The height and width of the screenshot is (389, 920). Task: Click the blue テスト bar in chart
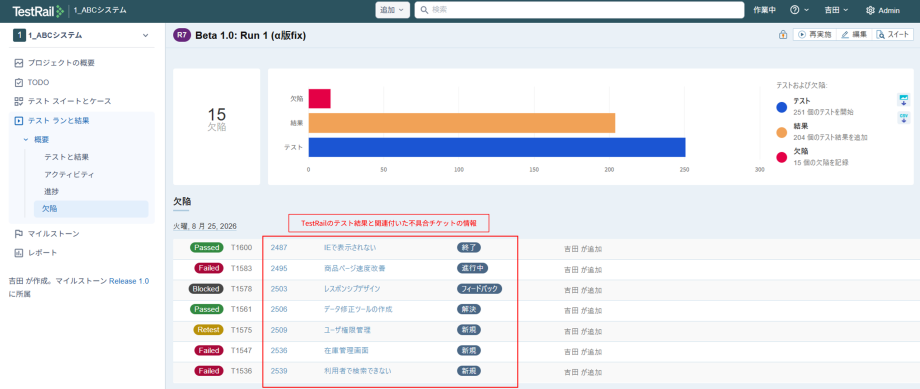(497, 147)
